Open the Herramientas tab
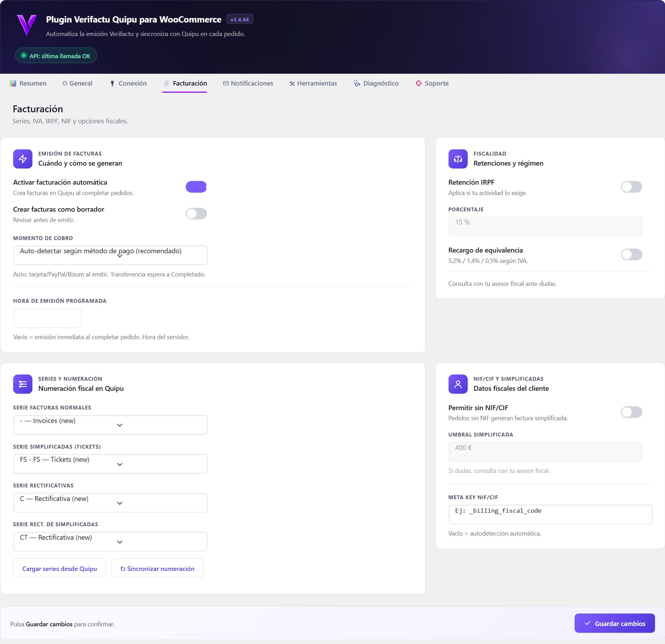This screenshot has height=644, width=665. (x=313, y=83)
